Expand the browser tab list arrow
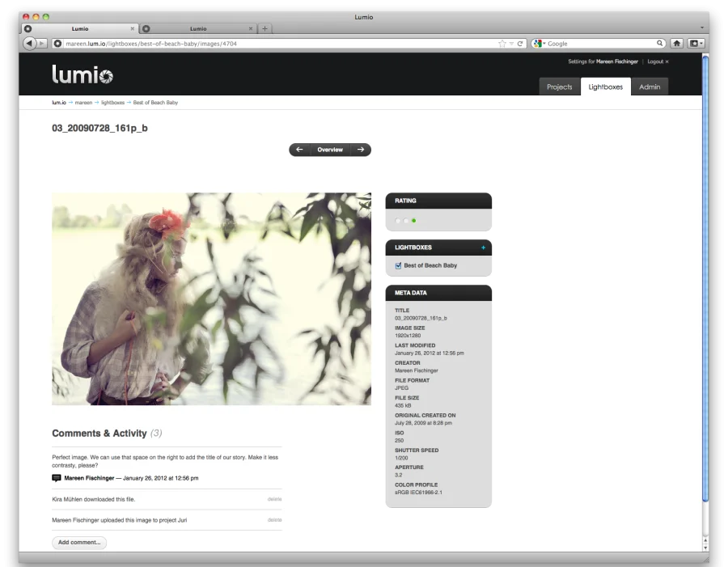 (701, 28)
